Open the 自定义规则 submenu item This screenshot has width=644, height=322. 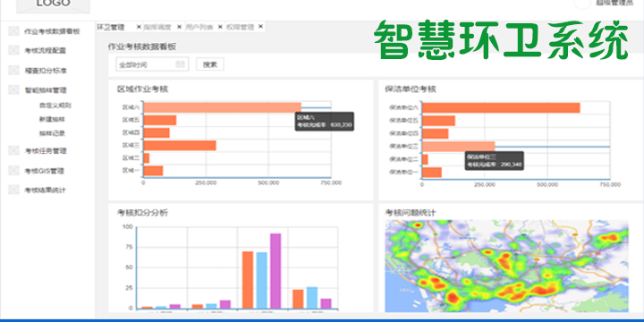pos(55,106)
